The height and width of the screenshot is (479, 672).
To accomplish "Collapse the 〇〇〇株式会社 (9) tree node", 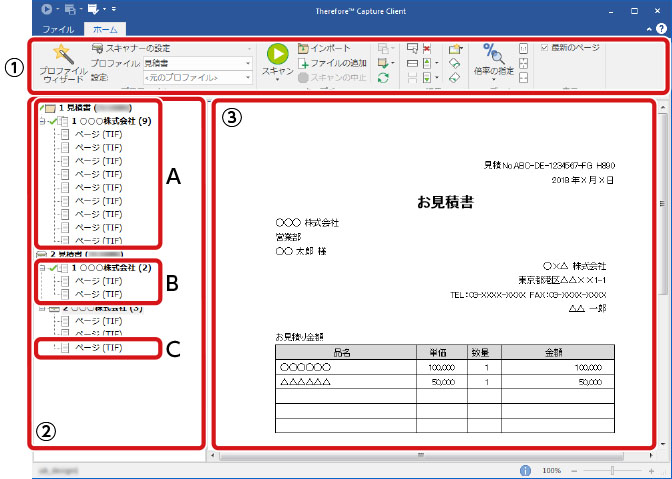I will (41, 122).
